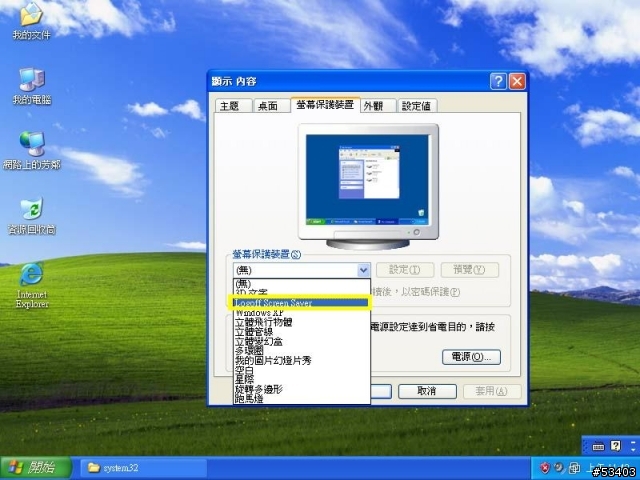The width and height of the screenshot is (640, 480).
Task: Click the network computers tray icon
Action: 574,468
